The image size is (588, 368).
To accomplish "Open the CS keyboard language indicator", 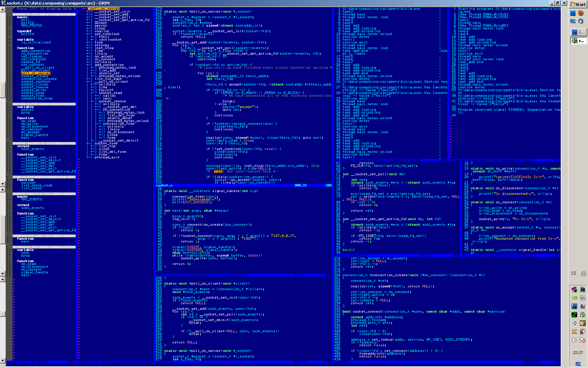I will coord(574,273).
